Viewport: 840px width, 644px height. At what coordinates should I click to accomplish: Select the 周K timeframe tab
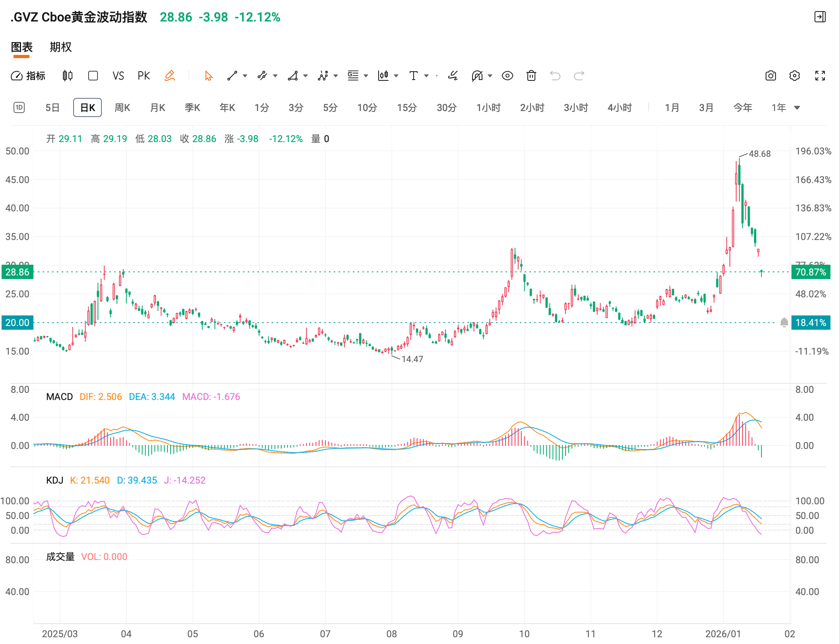tap(122, 107)
